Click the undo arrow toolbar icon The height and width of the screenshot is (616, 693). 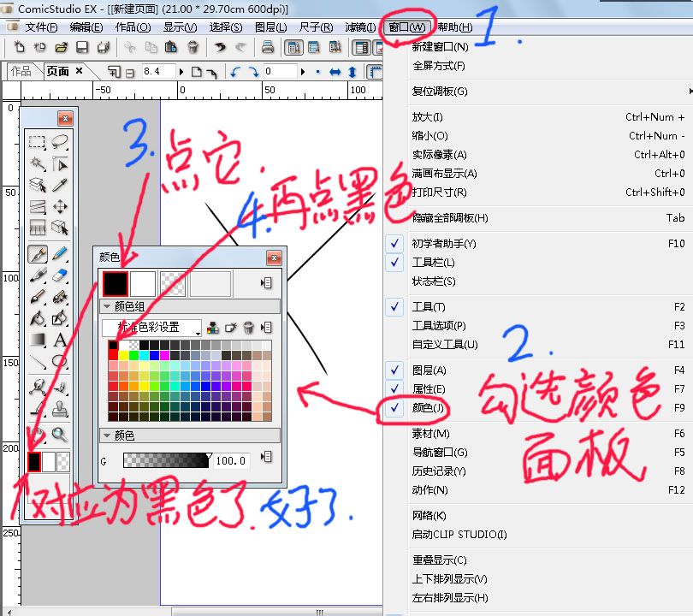(x=220, y=47)
